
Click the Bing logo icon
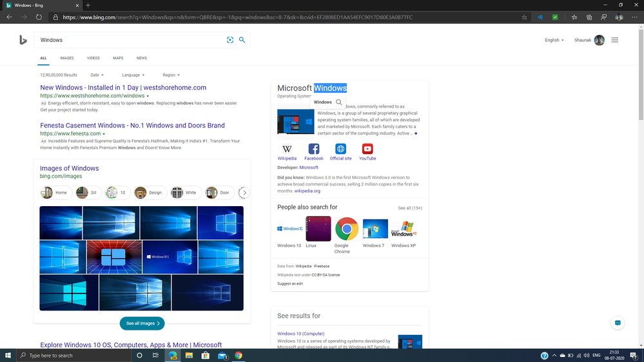(23, 40)
